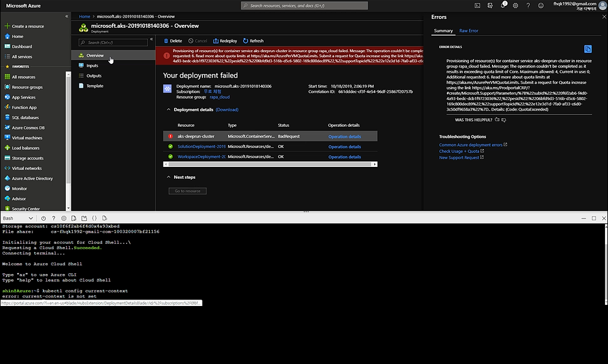Screen dimensions: 608x364
Task: Open the WorkspaceDeployment resource link
Action: [201, 157]
